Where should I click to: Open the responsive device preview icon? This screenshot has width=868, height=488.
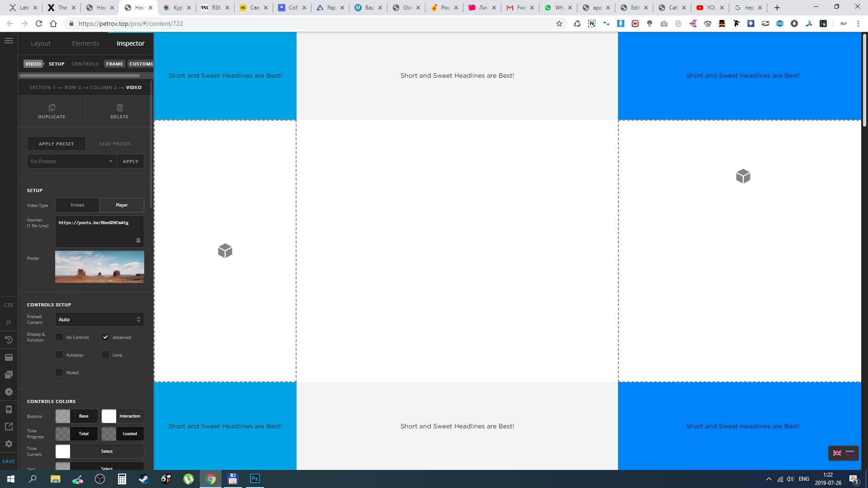(x=9, y=409)
